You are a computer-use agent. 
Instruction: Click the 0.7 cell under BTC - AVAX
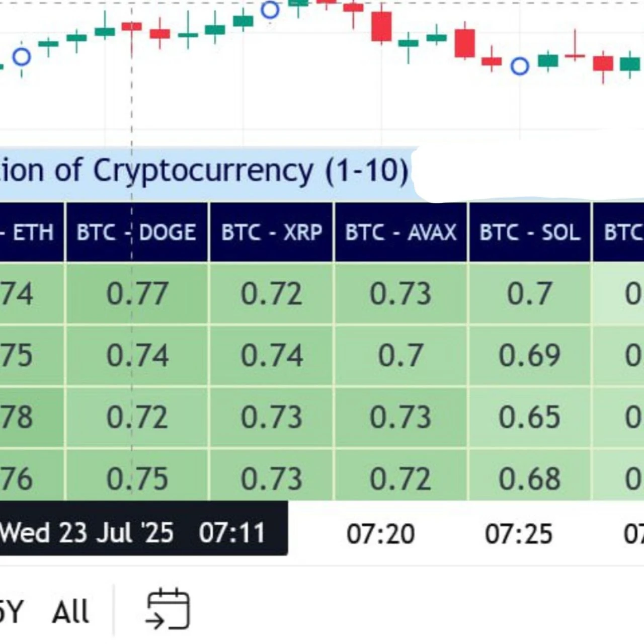coord(400,356)
